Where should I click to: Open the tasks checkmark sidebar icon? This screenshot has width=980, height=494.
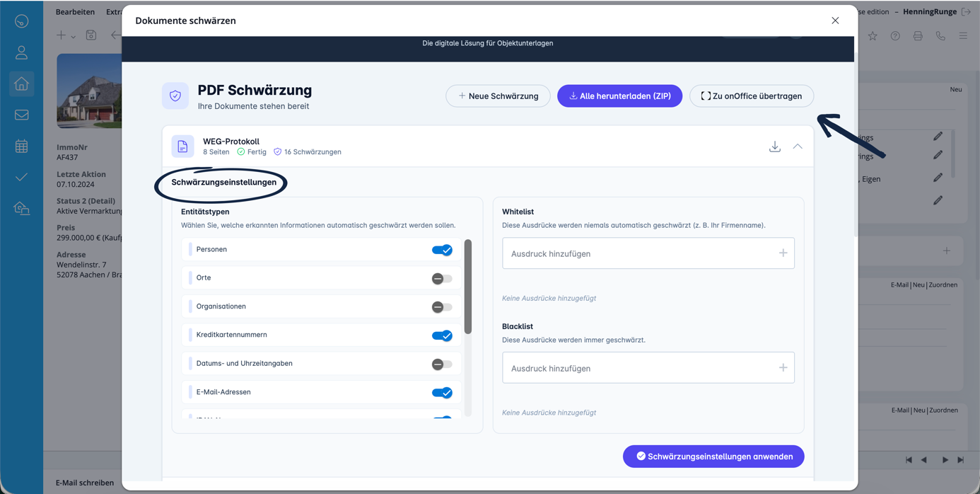21,177
